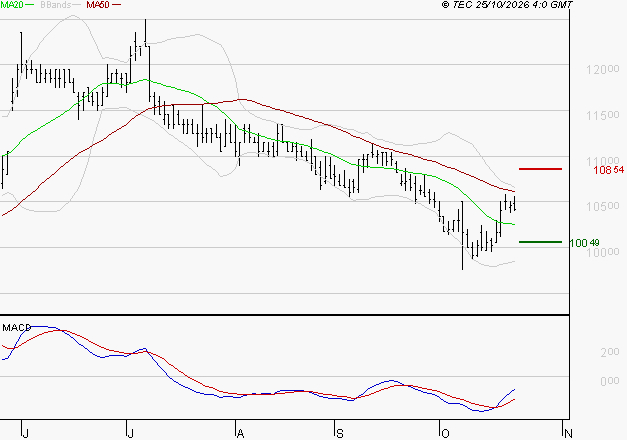This screenshot has height=440, width=627.
Task: Click the S month label on time axis
Action: click(339, 433)
